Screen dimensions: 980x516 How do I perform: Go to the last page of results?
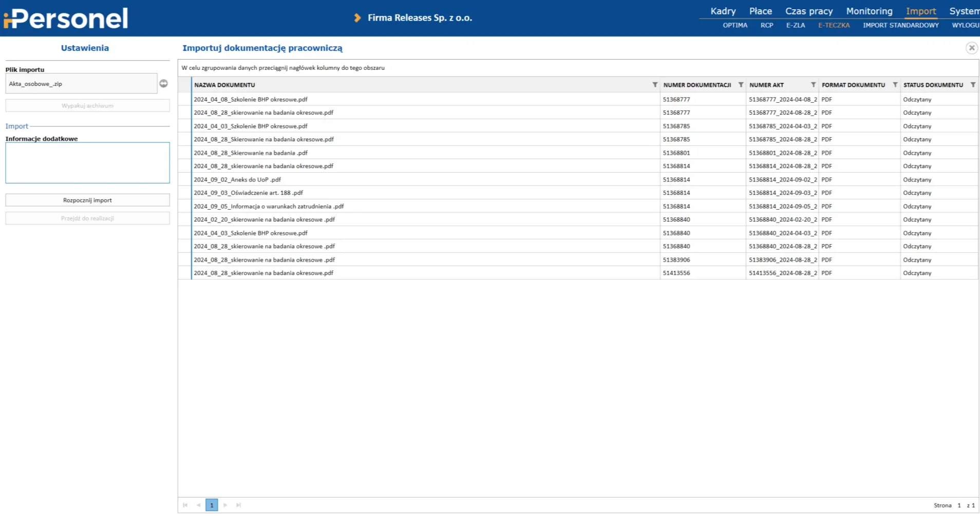coord(238,505)
